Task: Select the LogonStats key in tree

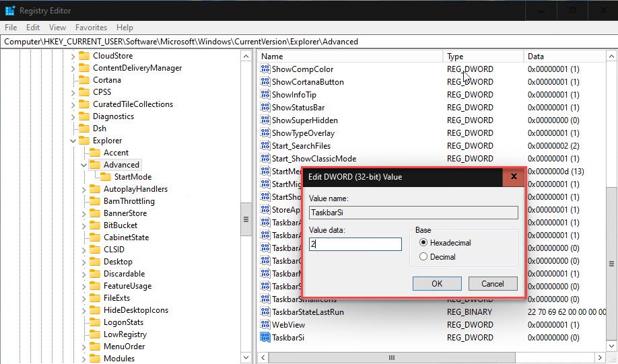Action: click(123, 322)
